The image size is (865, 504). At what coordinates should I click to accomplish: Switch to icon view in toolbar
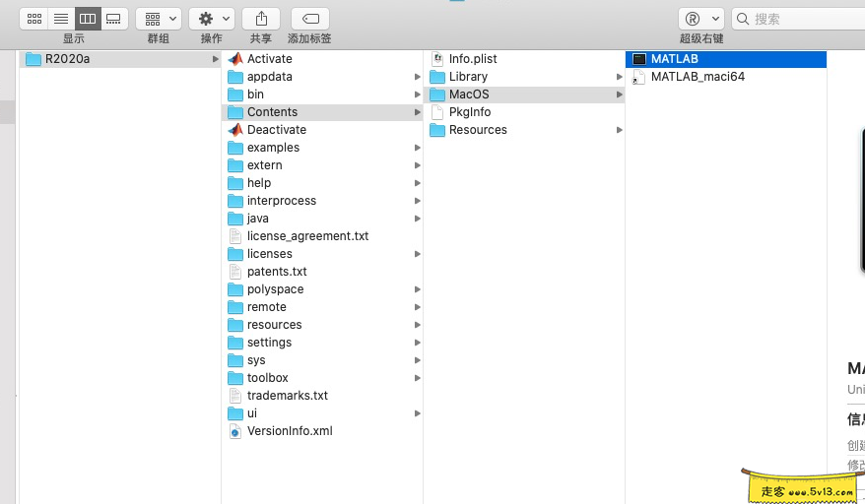34,19
